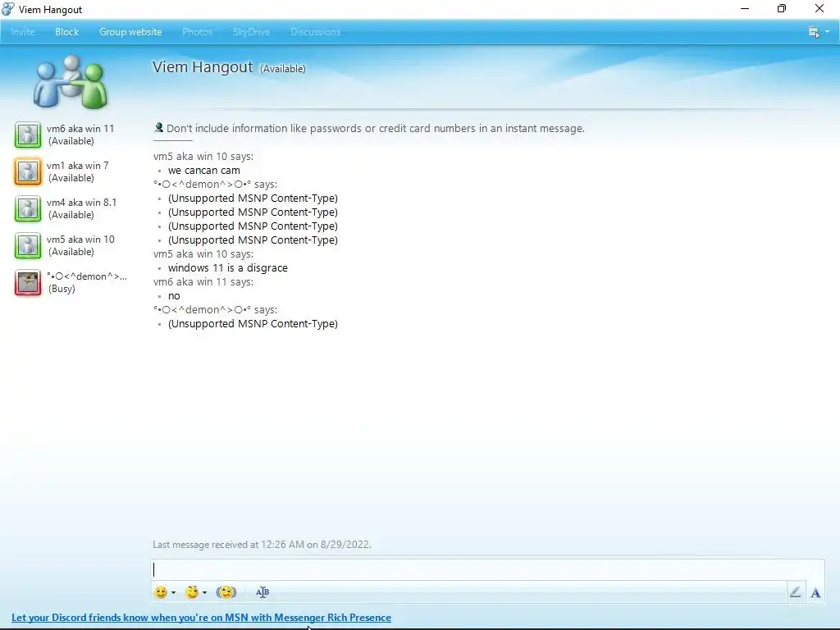840x630 pixels.
Task: Click the Last message received timestamp line
Action: pos(262,545)
